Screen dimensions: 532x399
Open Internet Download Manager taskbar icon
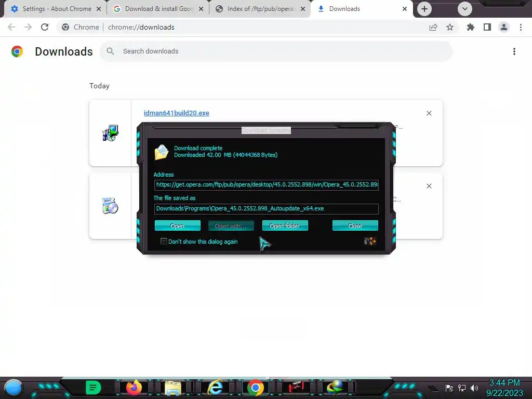[335, 388]
